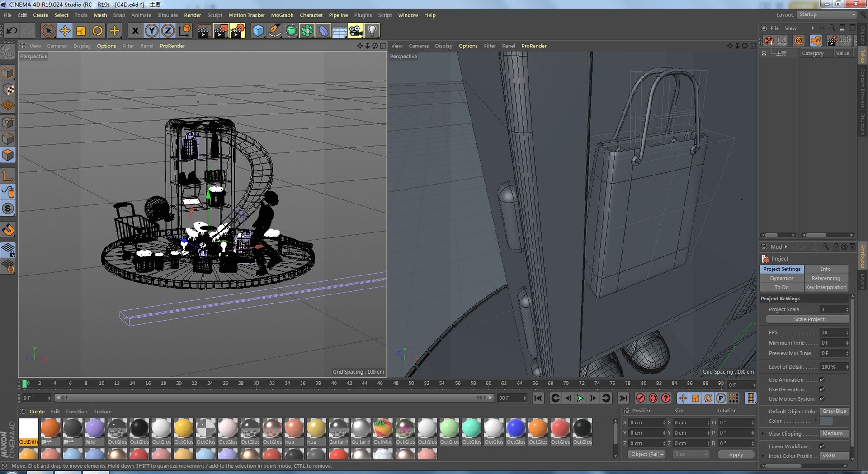Open Input Color Profile sRGB dropdown

click(x=834, y=456)
